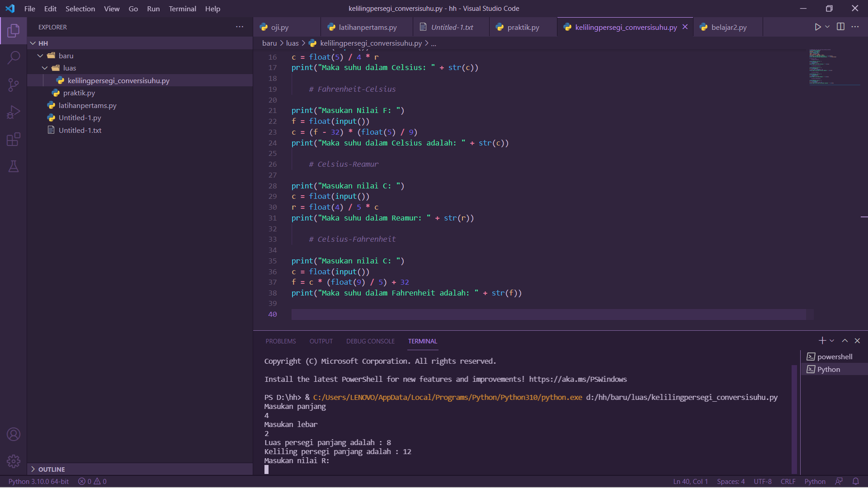Select the Python terminal instance
Screen dimensions: 868x488
click(x=835, y=370)
